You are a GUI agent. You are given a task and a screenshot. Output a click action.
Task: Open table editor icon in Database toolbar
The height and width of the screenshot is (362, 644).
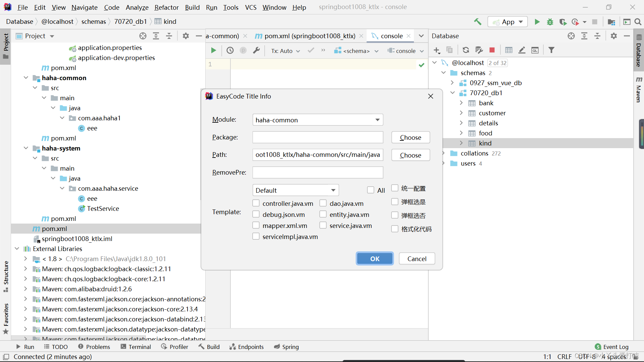point(509,50)
